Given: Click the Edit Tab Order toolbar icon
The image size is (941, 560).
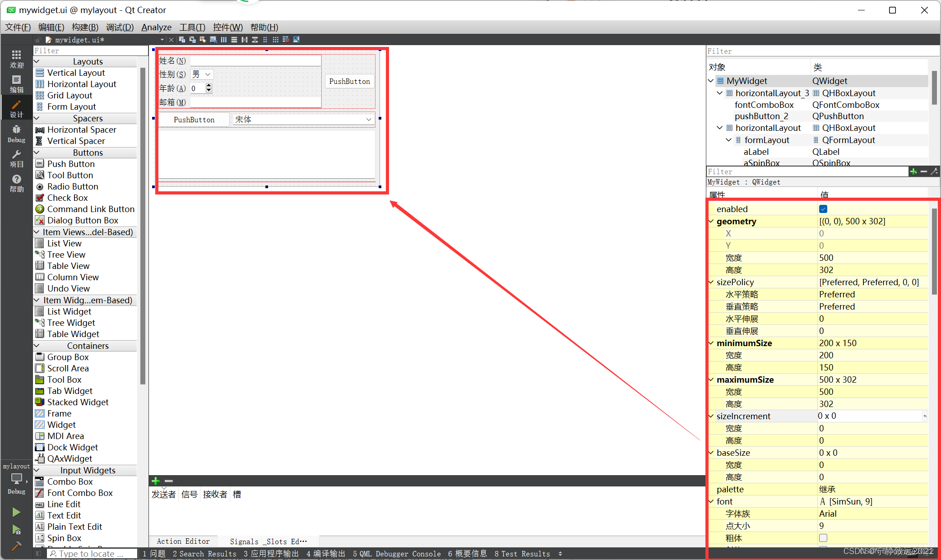Looking at the screenshot, I should click(x=213, y=40).
